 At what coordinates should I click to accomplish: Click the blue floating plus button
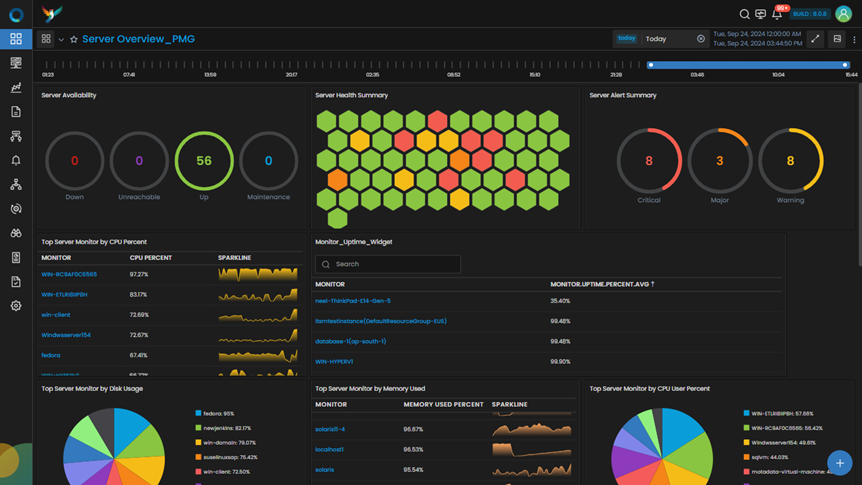[x=839, y=463]
